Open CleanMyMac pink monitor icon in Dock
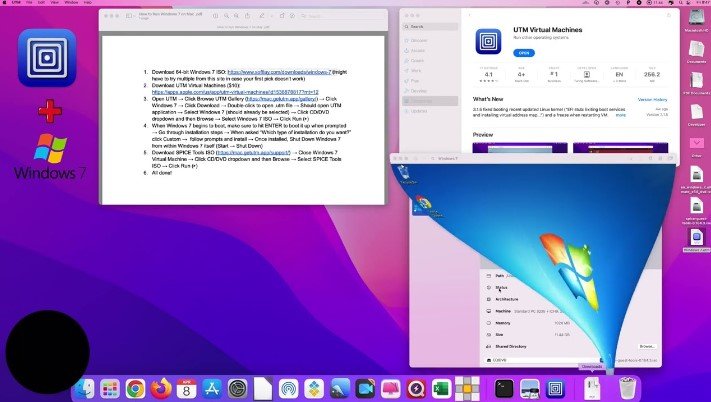The image size is (711, 402). click(x=390, y=389)
